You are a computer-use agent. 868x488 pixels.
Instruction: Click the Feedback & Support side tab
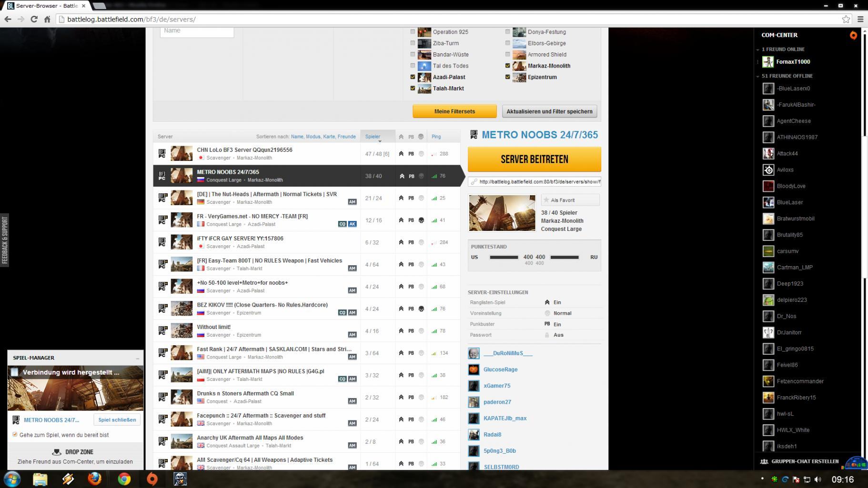pyautogui.click(x=5, y=240)
